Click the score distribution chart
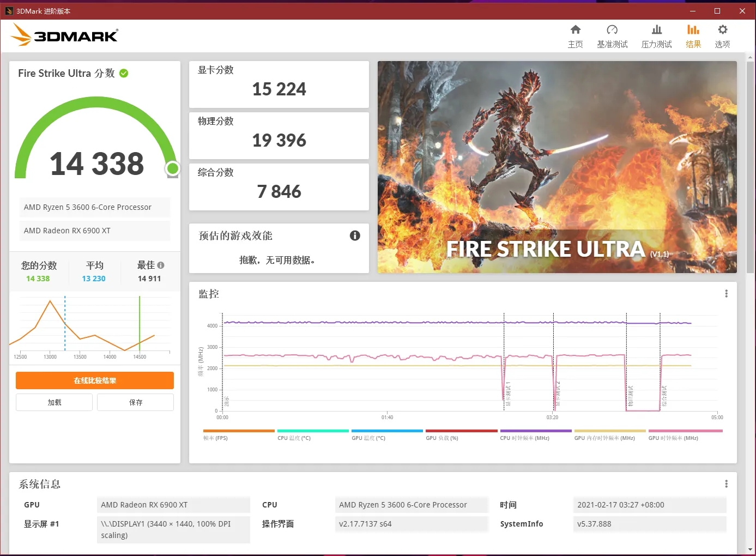The width and height of the screenshot is (756, 556). point(90,327)
